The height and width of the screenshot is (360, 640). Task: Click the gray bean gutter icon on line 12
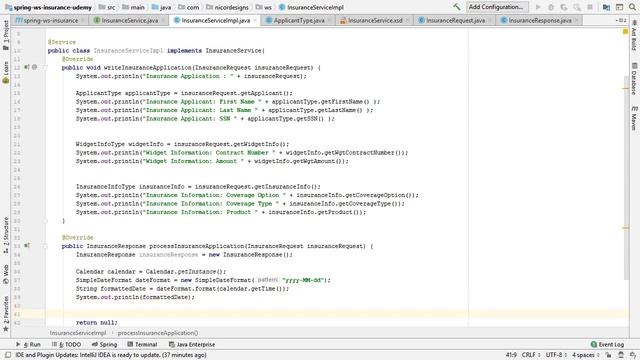(35, 67)
